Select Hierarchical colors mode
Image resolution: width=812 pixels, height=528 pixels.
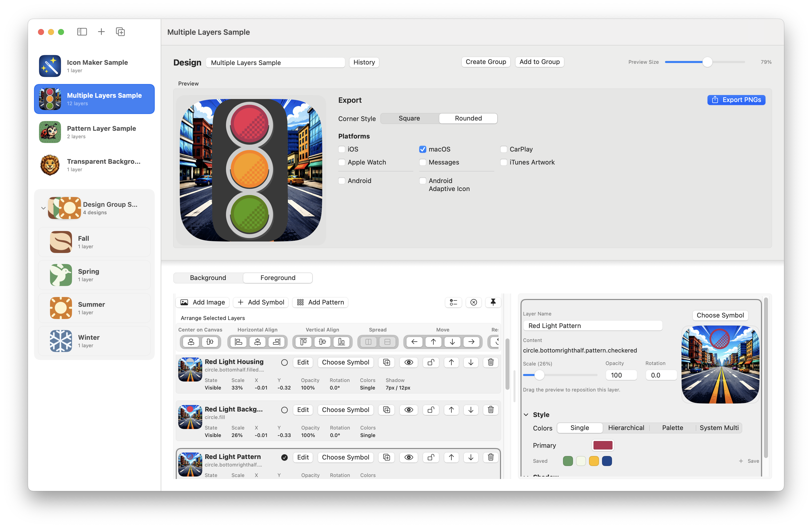point(626,428)
